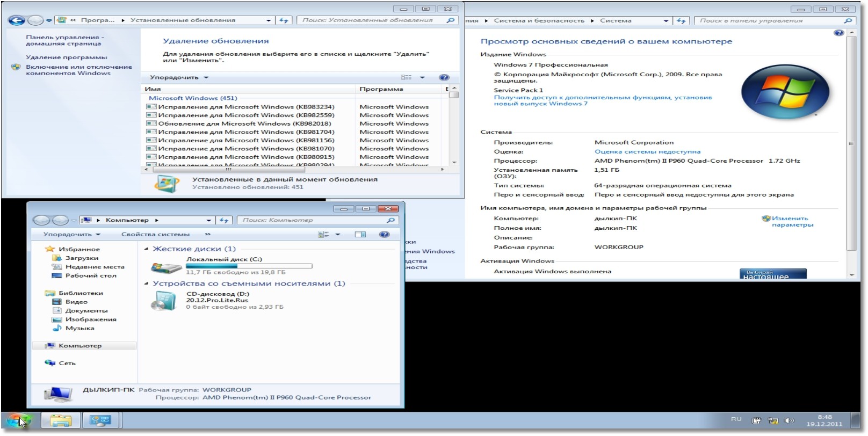Collapse Жесткие диски group
Viewport: 868px width, 436px height.
(x=147, y=249)
